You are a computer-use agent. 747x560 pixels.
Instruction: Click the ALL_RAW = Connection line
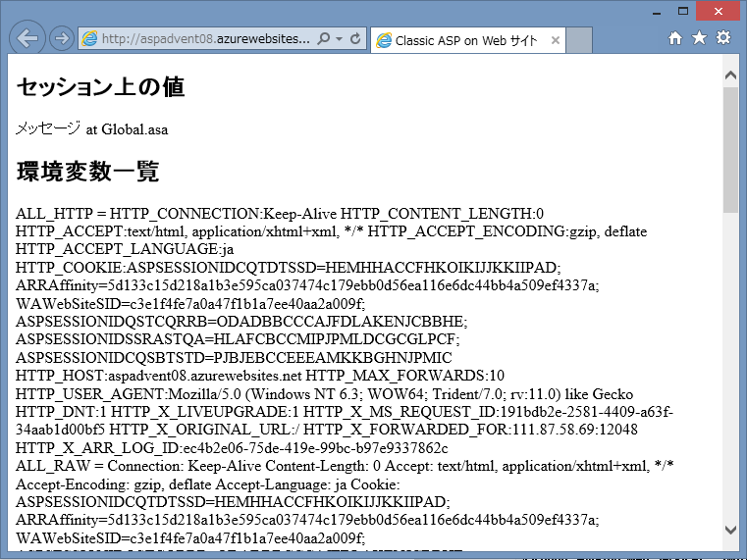click(345, 466)
